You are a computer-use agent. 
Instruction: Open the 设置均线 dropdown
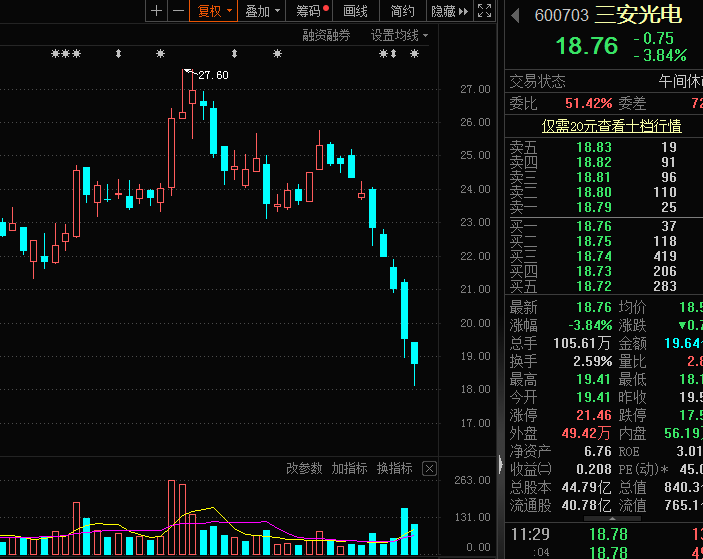[399, 35]
